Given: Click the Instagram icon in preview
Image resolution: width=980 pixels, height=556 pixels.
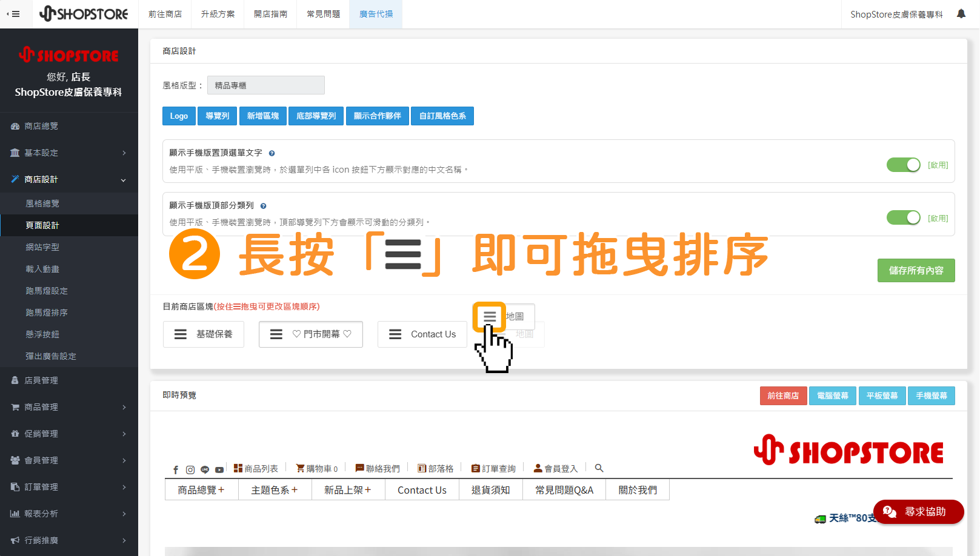Looking at the screenshot, I should [190, 469].
